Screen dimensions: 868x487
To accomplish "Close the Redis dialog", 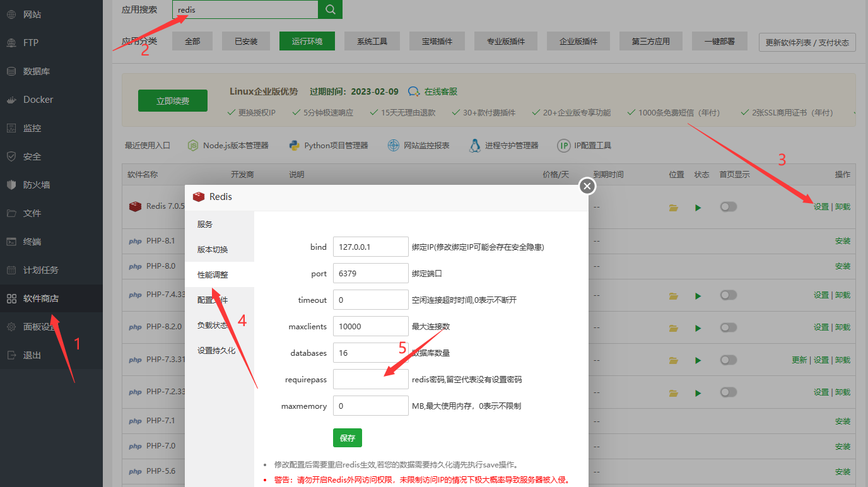I will click(x=587, y=186).
